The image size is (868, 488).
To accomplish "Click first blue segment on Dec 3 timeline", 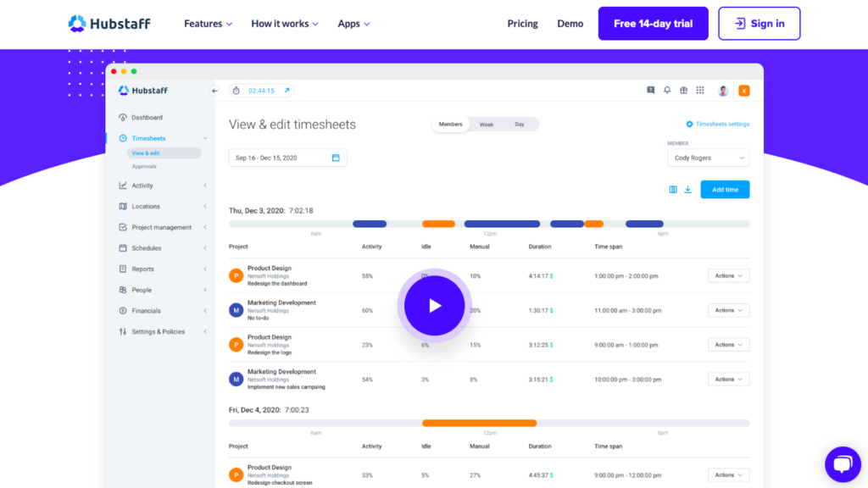I will [x=370, y=224].
